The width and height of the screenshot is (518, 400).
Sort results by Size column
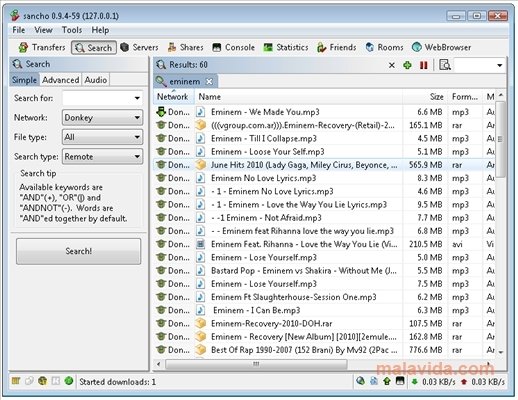click(x=425, y=97)
